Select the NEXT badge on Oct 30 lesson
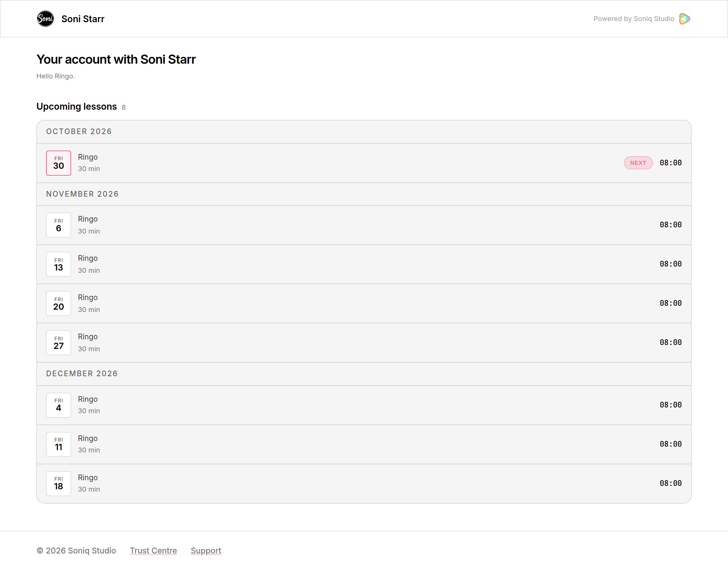The height and width of the screenshot is (570, 728). click(x=638, y=163)
